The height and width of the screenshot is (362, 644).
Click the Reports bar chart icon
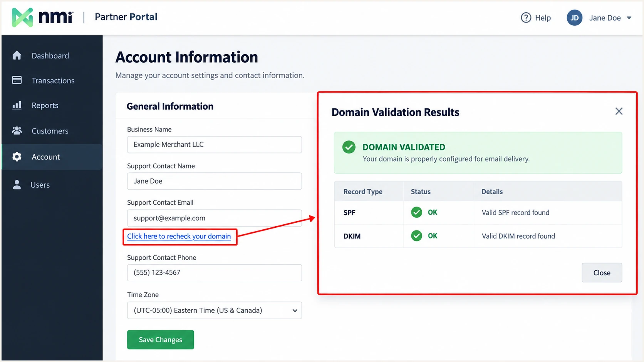pyautogui.click(x=17, y=105)
